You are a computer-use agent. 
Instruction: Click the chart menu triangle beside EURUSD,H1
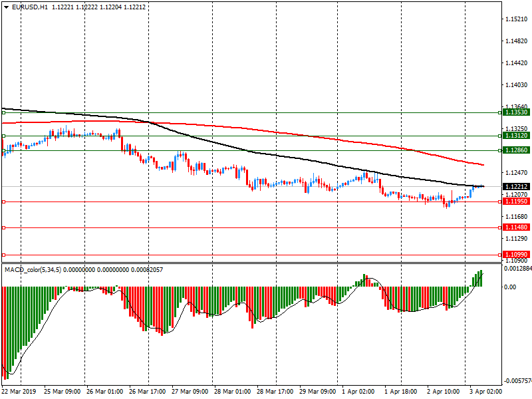(x=5, y=7)
